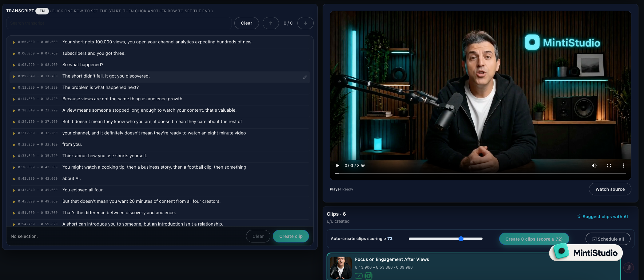Play transcript line 'You enjoyed all four.'
The height and width of the screenshot is (280, 644).
(14, 190)
